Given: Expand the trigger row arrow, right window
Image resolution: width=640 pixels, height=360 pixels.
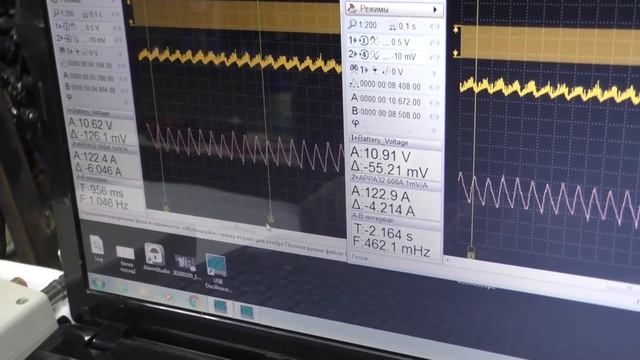Looking at the screenshot, I should [435, 73].
